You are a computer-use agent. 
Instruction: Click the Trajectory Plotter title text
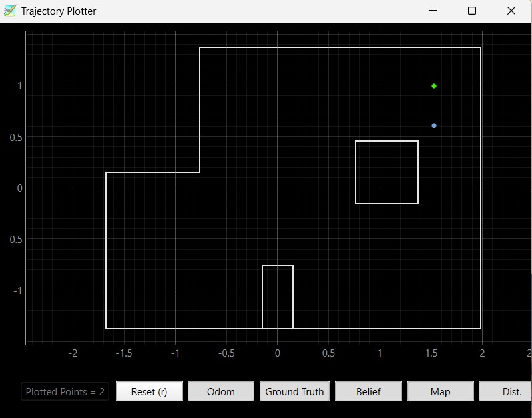coord(59,11)
